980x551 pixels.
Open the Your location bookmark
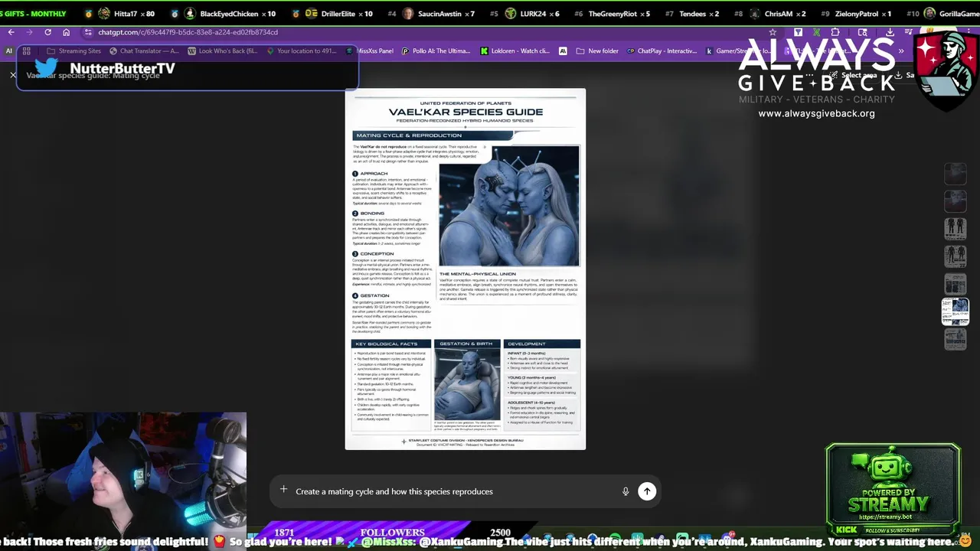(x=302, y=51)
